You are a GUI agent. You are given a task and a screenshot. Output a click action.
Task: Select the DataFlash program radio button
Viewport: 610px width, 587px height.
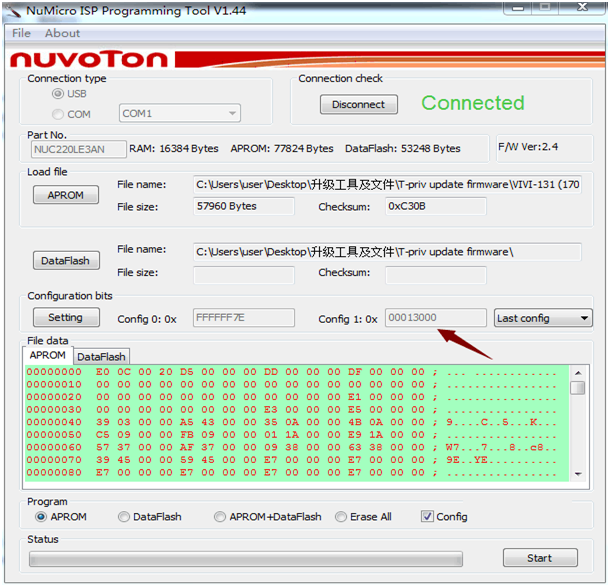(124, 517)
